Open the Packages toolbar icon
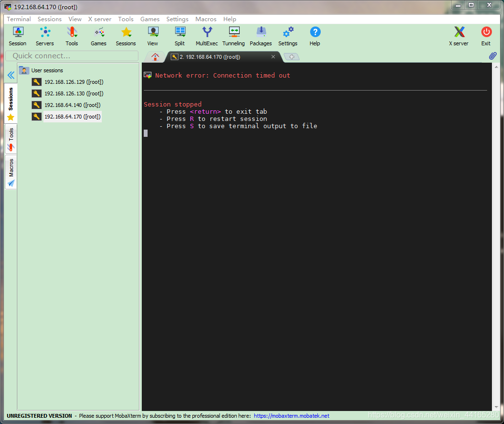The width and height of the screenshot is (504, 424). point(260,36)
